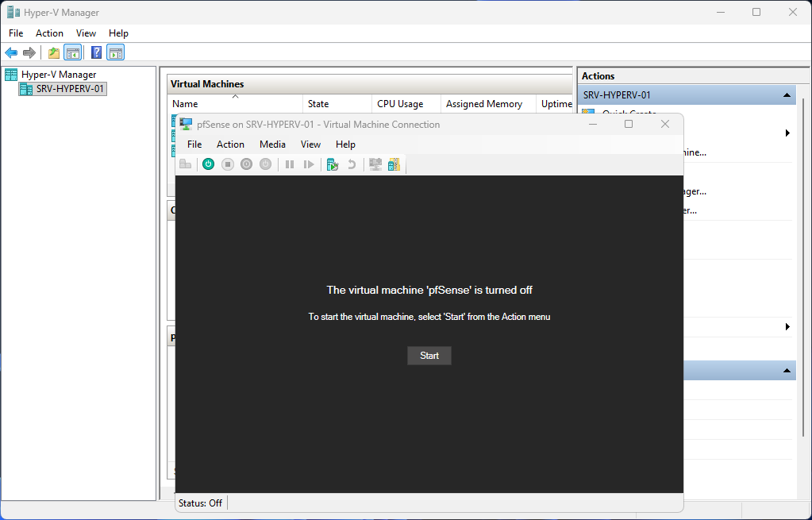Click the Checkpoint icon in VM toolbar
The image size is (812, 520).
(333, 164)
